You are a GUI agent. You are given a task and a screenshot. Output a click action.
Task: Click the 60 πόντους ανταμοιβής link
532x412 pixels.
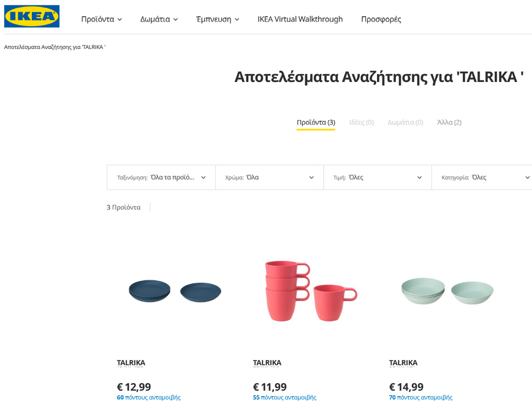(x=149, y=397)
